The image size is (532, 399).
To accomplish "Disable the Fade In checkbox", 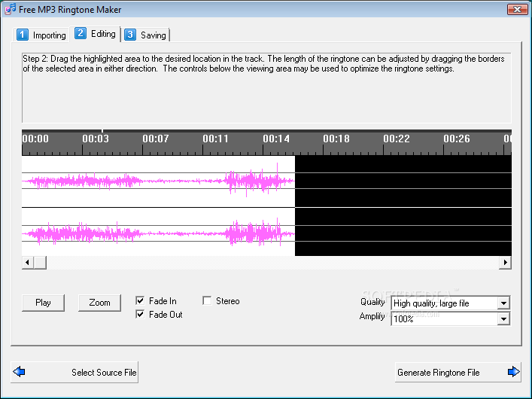I will point(140,300).
